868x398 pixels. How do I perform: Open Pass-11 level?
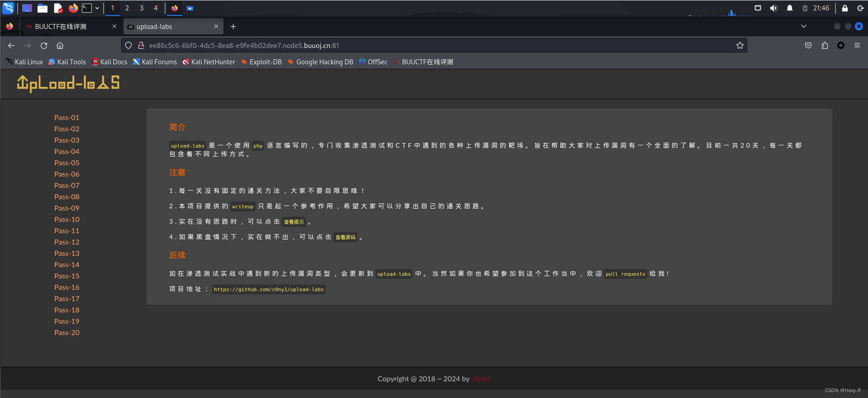tap(67, 230)
